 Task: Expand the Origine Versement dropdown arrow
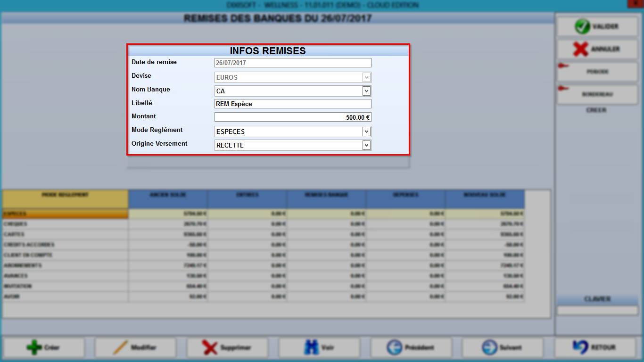[366, 145]
